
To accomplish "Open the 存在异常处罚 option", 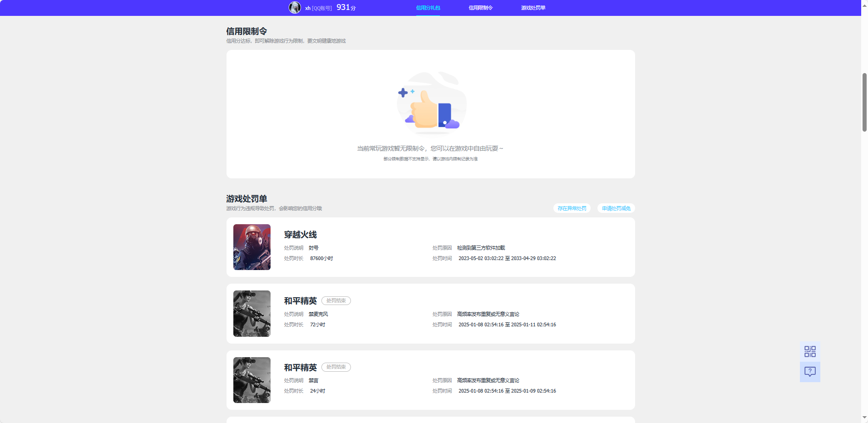I will click(572, 208).
